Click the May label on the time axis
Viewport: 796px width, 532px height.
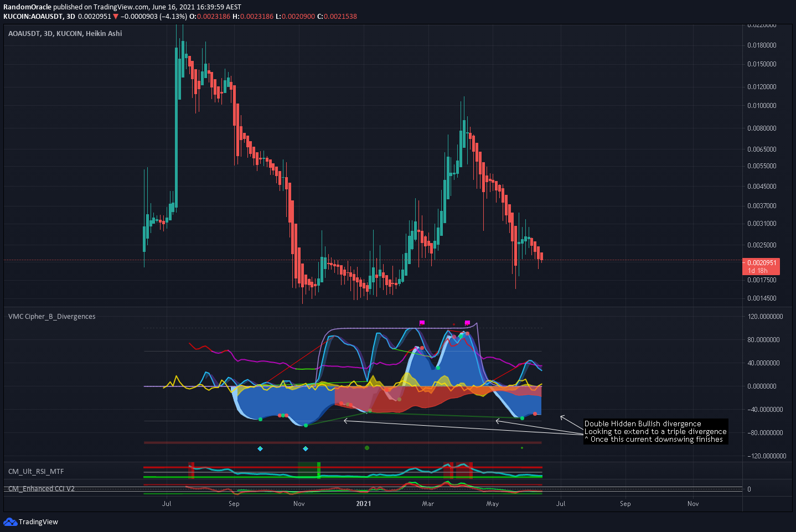493,504
